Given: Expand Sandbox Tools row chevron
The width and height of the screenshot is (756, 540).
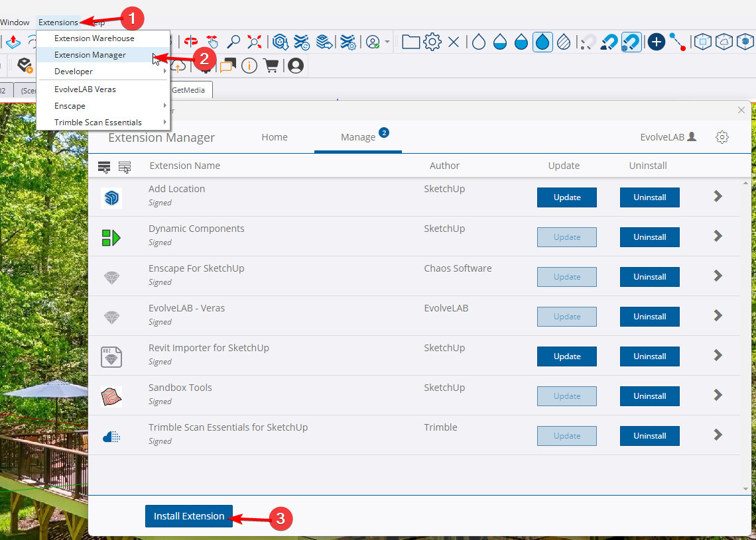Looking at the screenshot, I should tap(718, 395).
